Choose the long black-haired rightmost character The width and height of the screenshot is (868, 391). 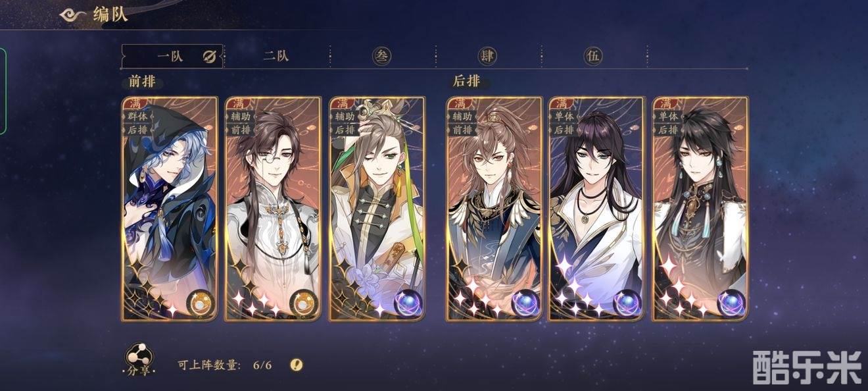[x=700, y=209]
